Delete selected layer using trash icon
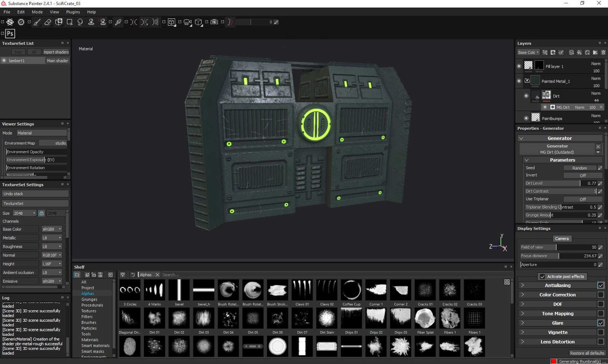Image resolution: width=608 pixels, height=364 pixels. pyautogui.click(x=603, y=52)
